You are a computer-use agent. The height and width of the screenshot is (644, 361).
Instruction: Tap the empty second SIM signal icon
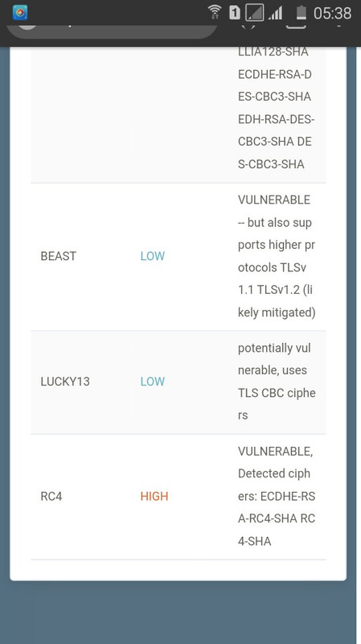point(254,13)
